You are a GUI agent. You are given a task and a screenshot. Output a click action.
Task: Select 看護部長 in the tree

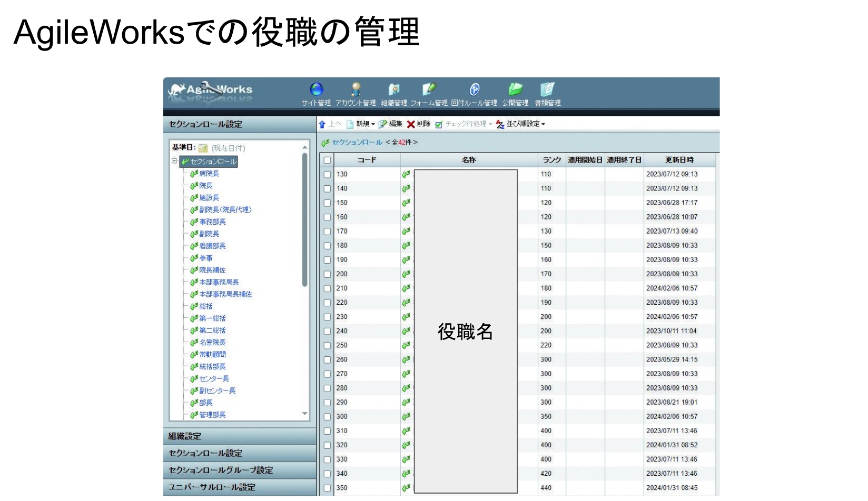212,246
